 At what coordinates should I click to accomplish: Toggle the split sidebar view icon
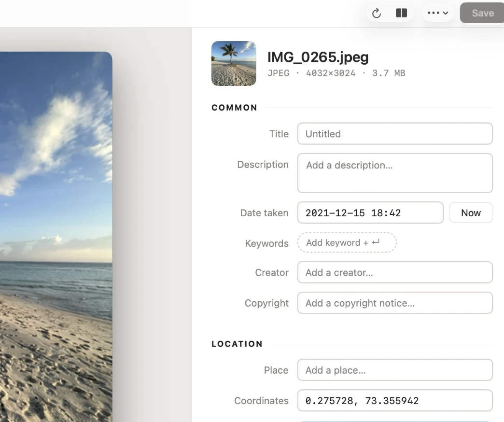tap(401, 13)
